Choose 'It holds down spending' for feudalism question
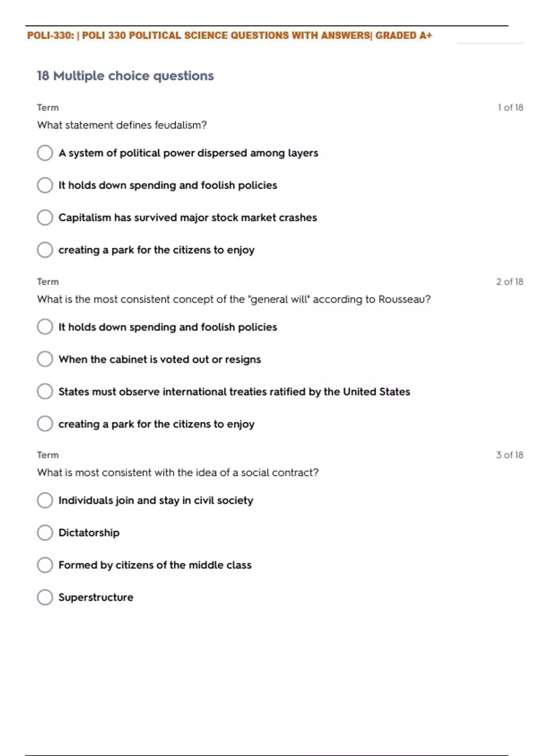This screenshot has width=534, height=756. point(45,185)
